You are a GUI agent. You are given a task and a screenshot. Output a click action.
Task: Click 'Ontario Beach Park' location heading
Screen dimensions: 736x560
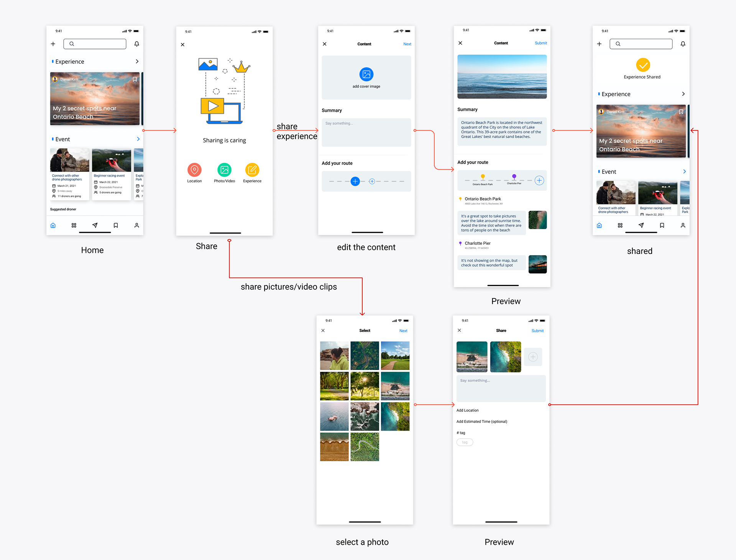point(483,199)
